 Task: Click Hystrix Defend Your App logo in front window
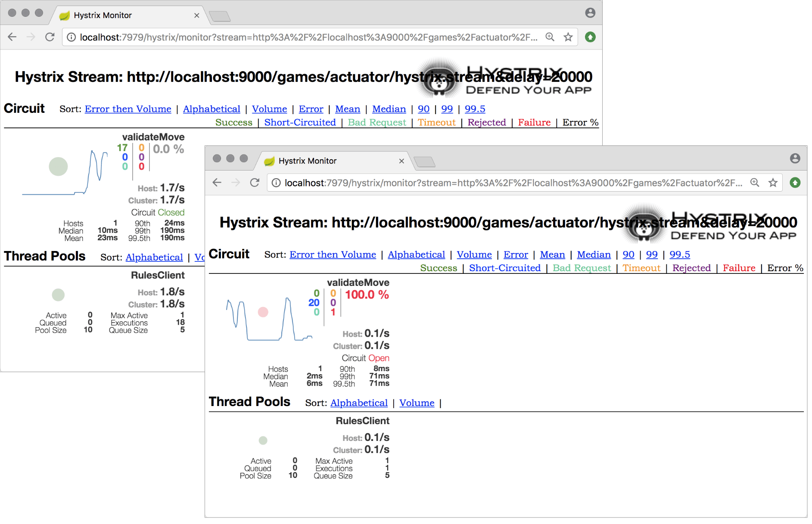tap(709, 223)
